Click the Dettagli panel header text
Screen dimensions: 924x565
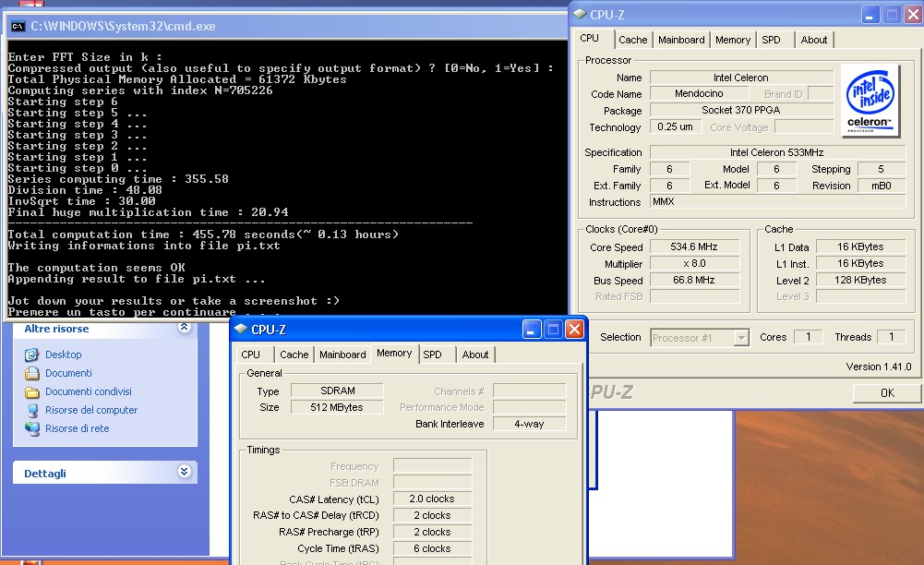pos(45,473)
